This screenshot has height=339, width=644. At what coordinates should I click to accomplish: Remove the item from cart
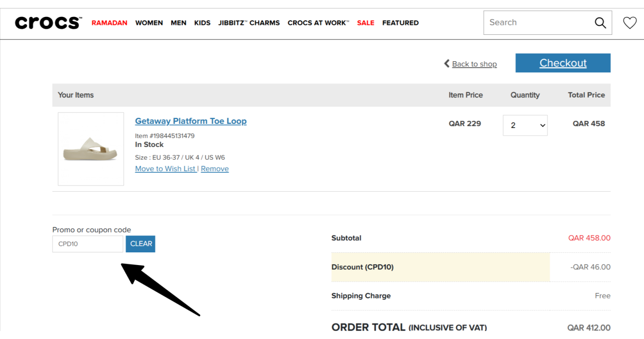coord(215,169)
